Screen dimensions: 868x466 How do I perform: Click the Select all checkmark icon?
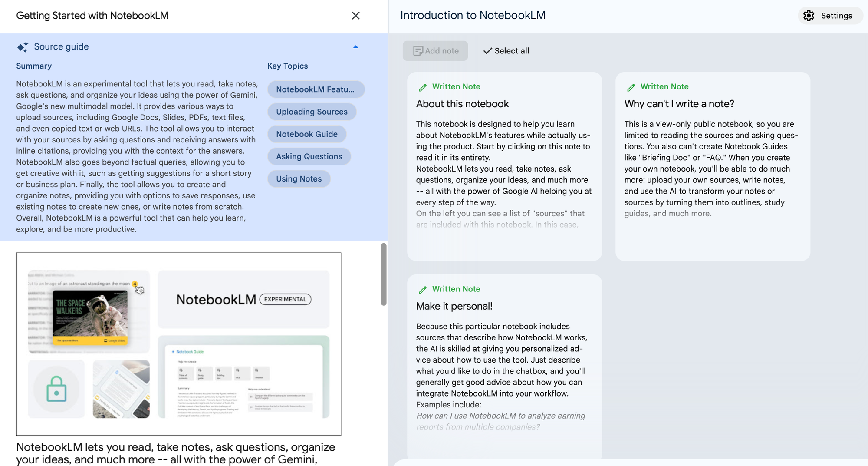click(x=487, y=51)
